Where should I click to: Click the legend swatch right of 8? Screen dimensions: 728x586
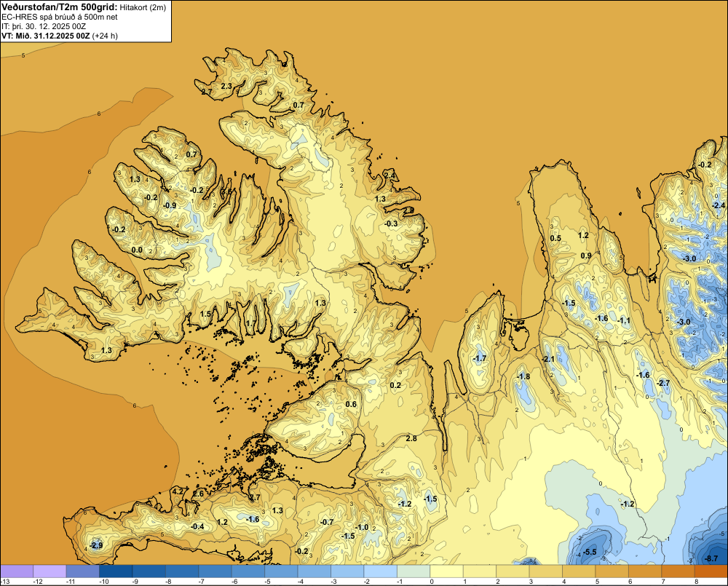[712, 571]
